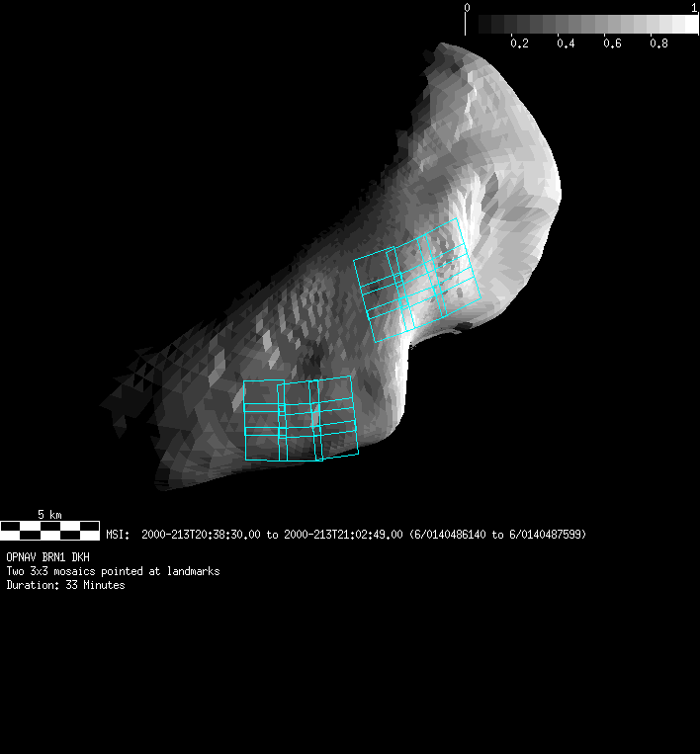700x754 pixels.
Task: Click the "0" minimum label above colorbar
Action: 468,7
